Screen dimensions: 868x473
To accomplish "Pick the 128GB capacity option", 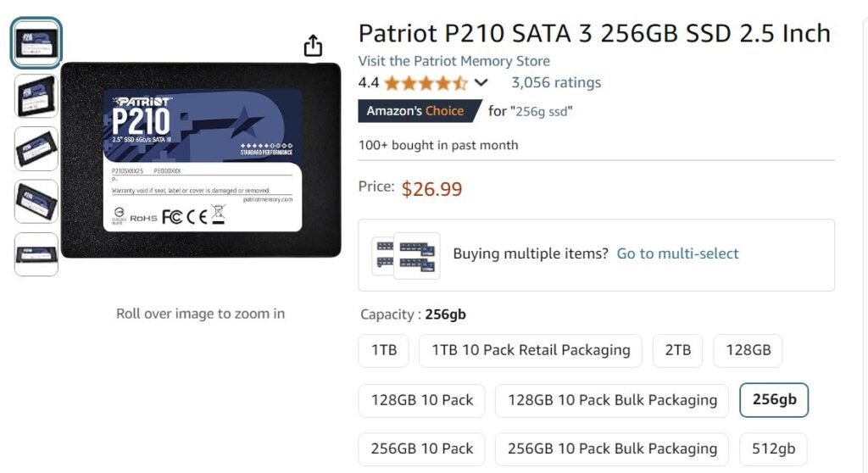I will pyautogui.click(x=748, y=350).
